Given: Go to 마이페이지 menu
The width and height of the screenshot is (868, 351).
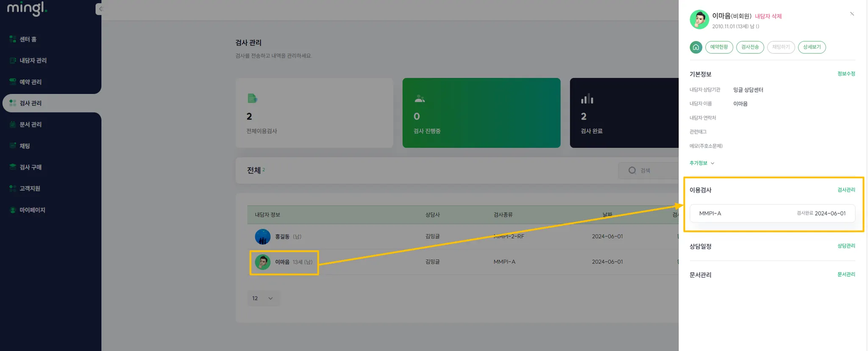Looking at the screenshot, I should pos(32,210).
